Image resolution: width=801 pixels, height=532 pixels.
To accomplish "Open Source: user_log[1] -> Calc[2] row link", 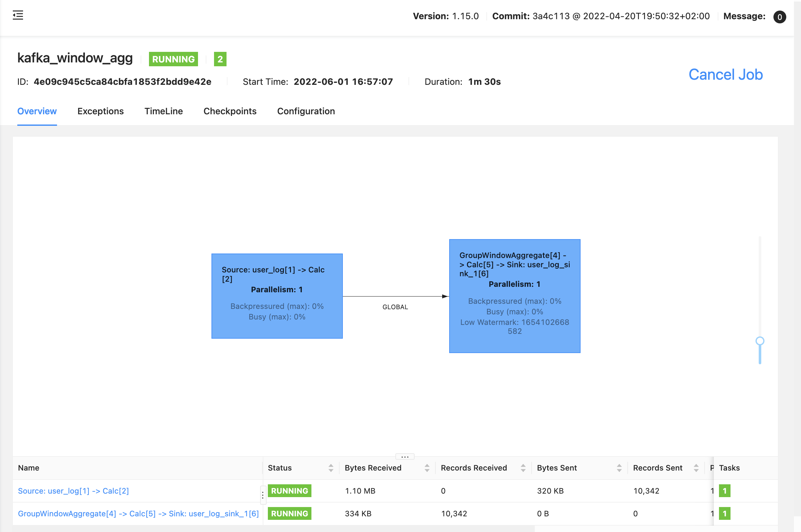I will pos(73,491).
